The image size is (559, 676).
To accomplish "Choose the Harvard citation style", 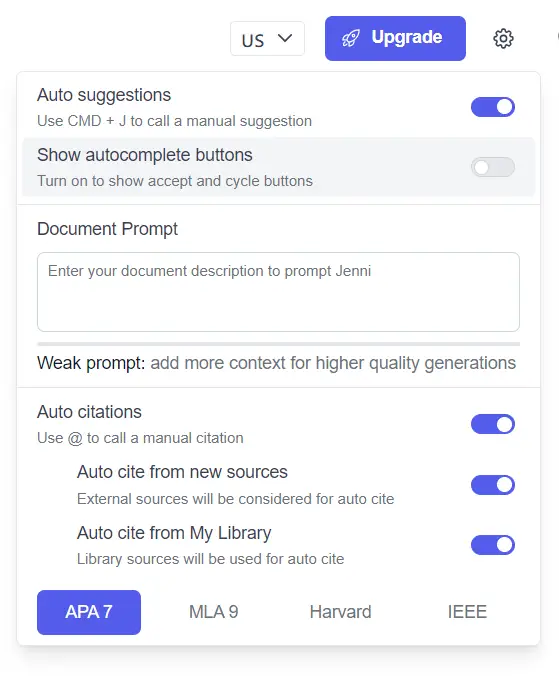I will tap(340, 612).
